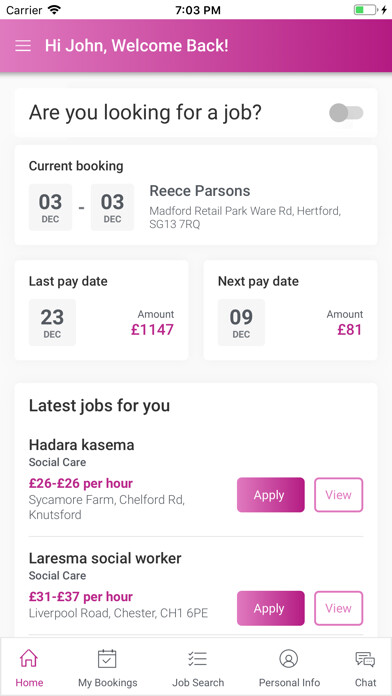The width and height of the screenshot is (392, 696).
Task: Toggle the 'Are you looking for a job?' switch
Action: [x=346, y=113]
